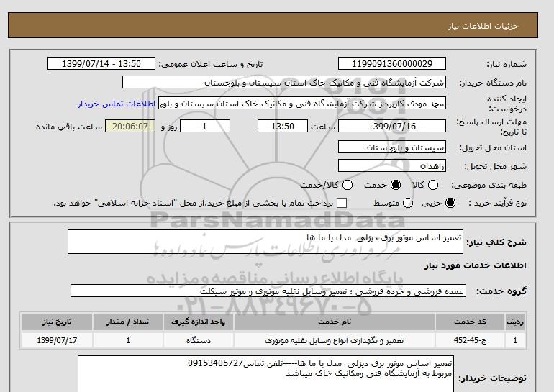Toggle the اسناد خزانه اسلامی payment checkbox
Screen dimensions: 554x392
[342, 203]
